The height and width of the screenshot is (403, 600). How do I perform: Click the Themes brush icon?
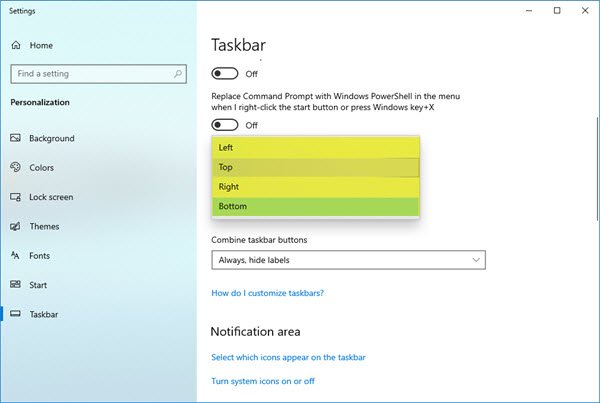point(15,226)
